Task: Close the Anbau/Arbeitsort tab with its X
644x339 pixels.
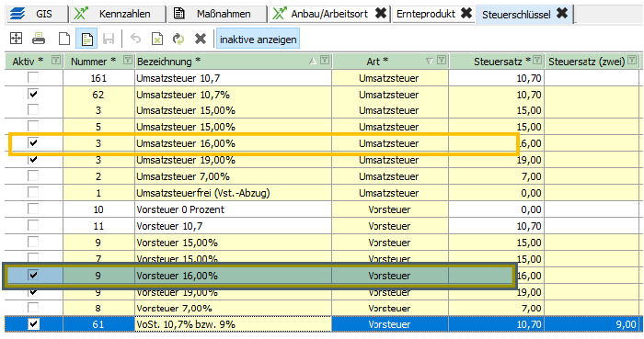Action: click(x=381, y=14)
